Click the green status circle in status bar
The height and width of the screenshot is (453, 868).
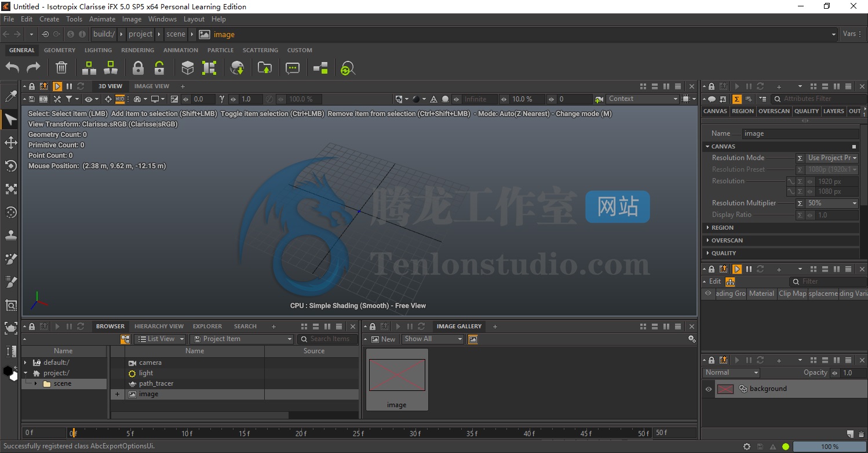point(786,447)
